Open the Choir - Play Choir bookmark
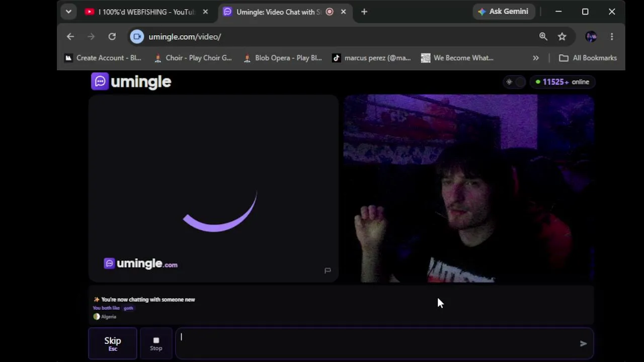This screenshot has height=362, width=644. pos(193,58)
